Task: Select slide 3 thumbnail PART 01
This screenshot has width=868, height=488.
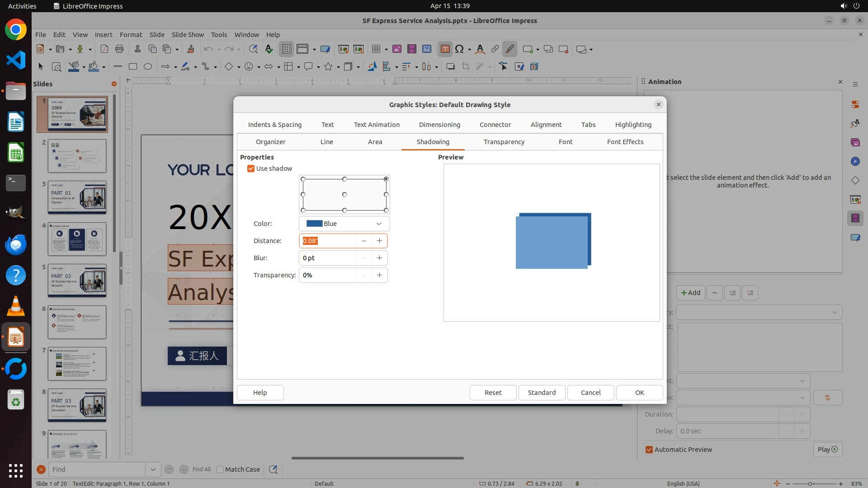Action: 77,197
